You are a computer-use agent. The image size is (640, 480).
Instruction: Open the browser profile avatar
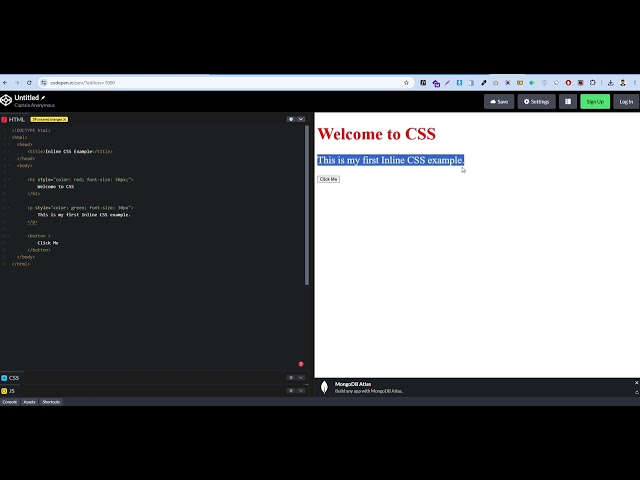(x=623, y=83)
